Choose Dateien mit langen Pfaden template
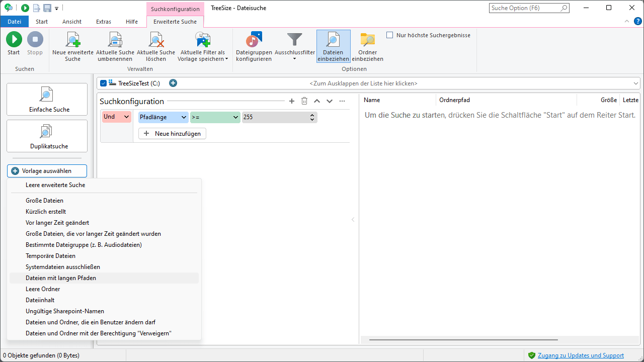644x362 pixels. click(x=104, y=278)
